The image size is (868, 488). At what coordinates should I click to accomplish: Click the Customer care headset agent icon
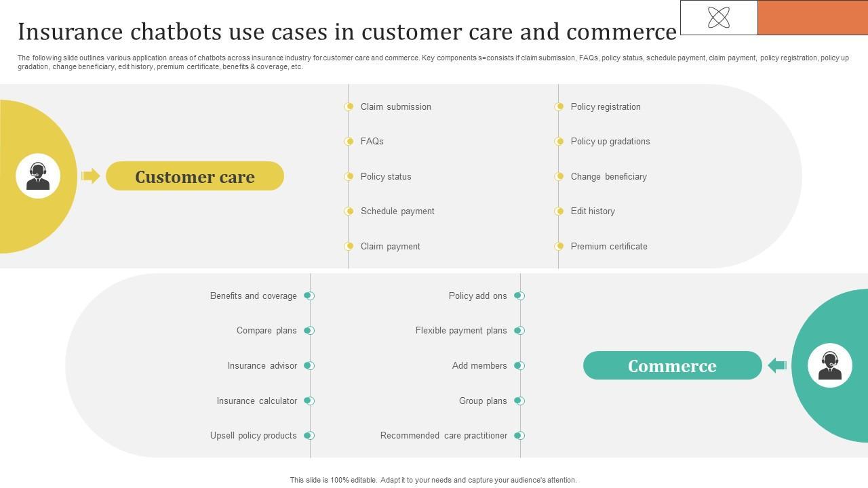point(38,176)
